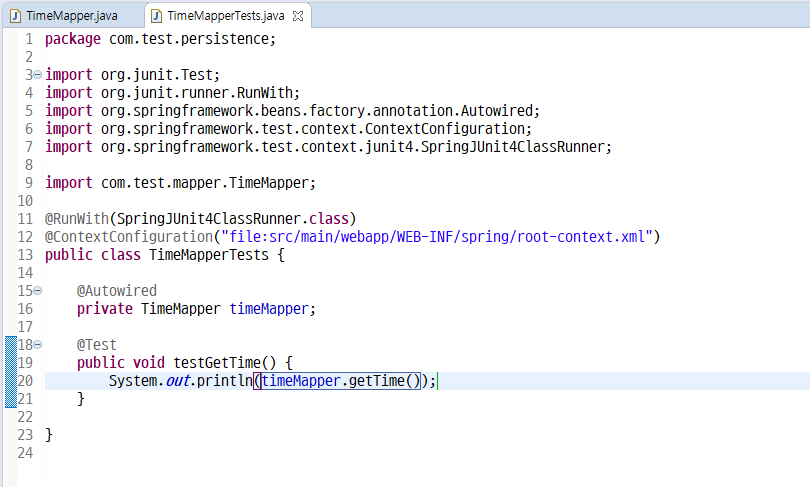The height and width of the screenshot is (487, 810).
Task: Click class name 'TimeMapperTests' on line 13
Action: [x=209, y=255]
